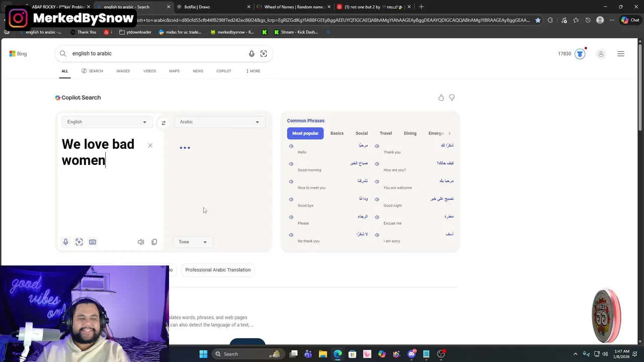Select the Basics phrases category
The image size is (644, 362).
(337, 133)
